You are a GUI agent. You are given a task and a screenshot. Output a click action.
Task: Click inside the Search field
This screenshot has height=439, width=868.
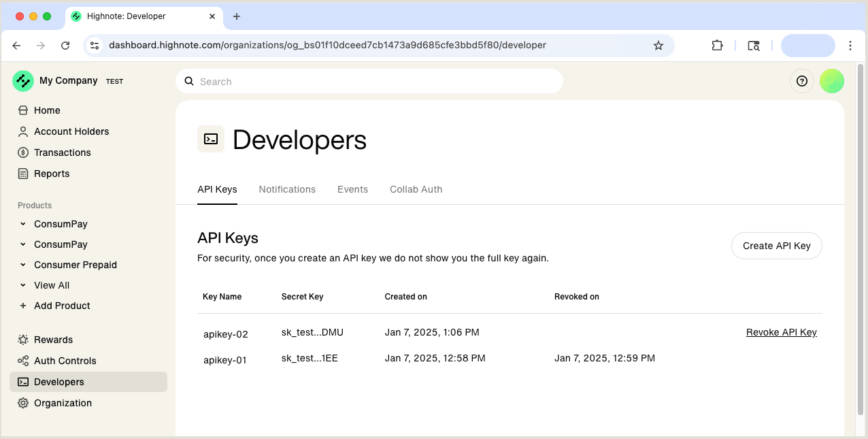click(x=369, y=81)
